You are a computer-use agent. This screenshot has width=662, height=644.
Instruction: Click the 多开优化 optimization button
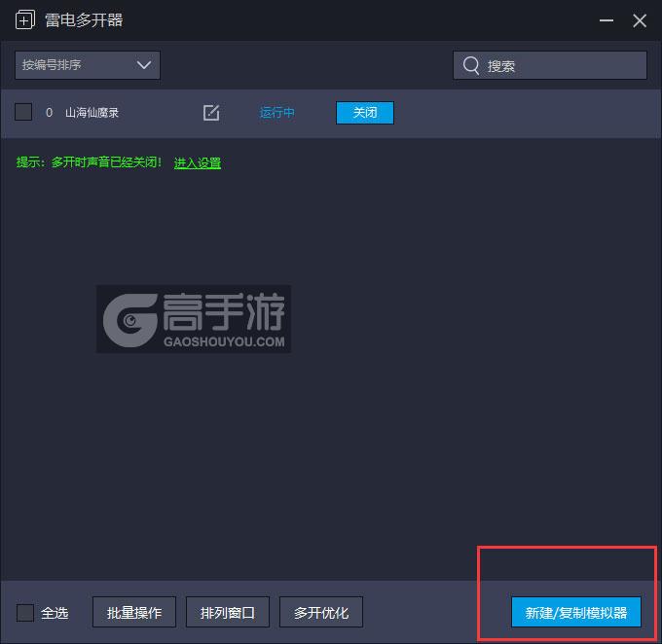click(321, 612)
